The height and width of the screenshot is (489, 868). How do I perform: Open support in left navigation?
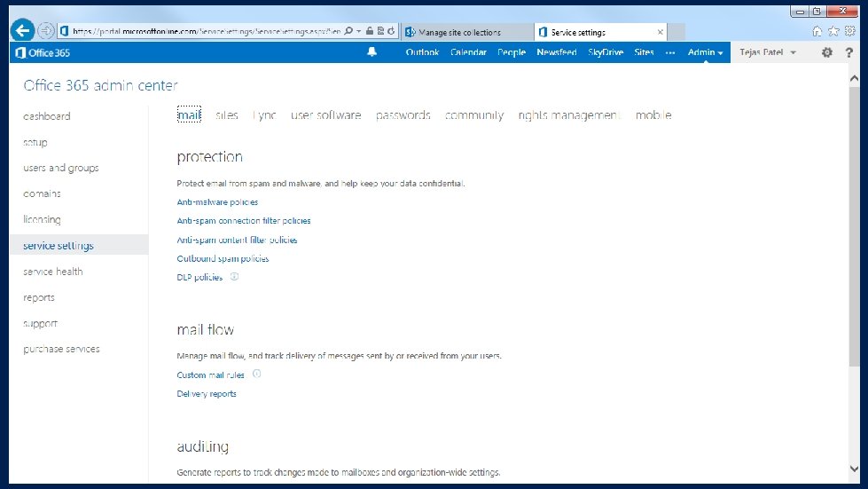40,323
